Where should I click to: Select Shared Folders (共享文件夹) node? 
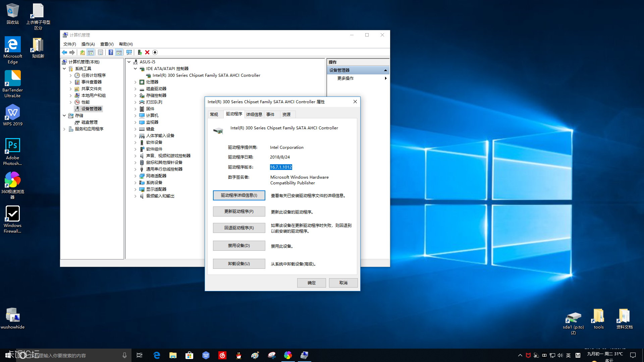91,89
